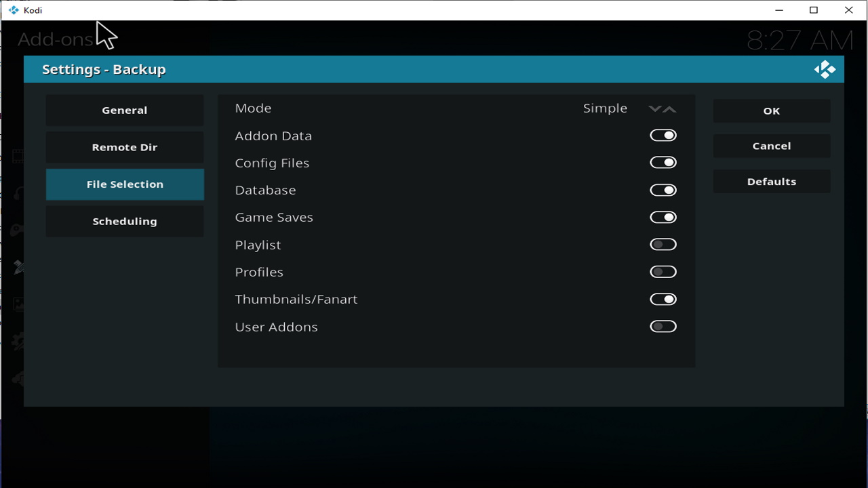This screenshot has width=868, height=488.
Task: Click the Cancel button
Action: (771, 146)
